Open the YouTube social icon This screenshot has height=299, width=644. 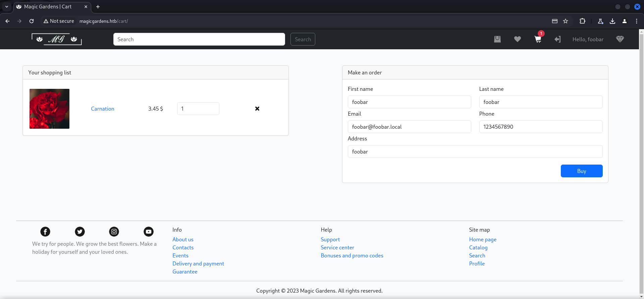pos(149,232)
